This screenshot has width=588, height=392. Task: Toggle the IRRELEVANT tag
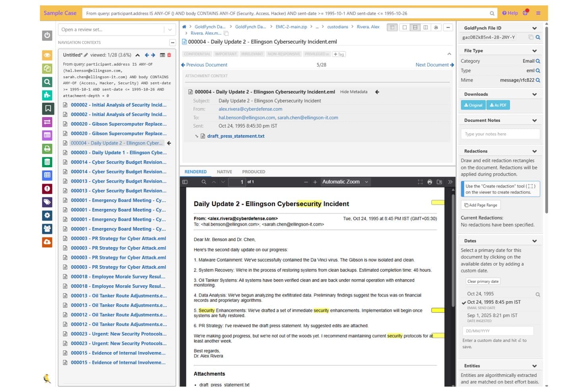click(x=252, y=54)
